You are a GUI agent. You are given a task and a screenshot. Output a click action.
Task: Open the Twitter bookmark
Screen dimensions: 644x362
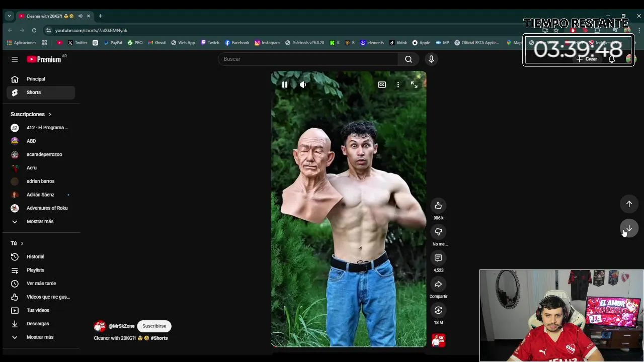point(77,43)
